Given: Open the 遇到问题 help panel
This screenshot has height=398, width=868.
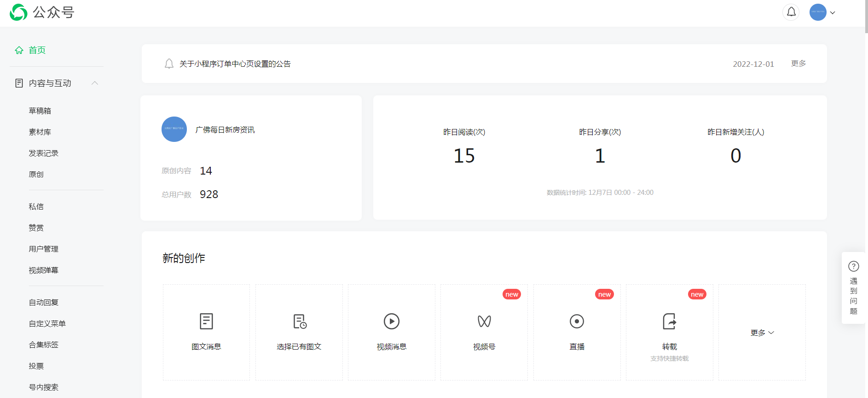Looking at the screenshot, I should pyautogui.click(x=854, y=288).
